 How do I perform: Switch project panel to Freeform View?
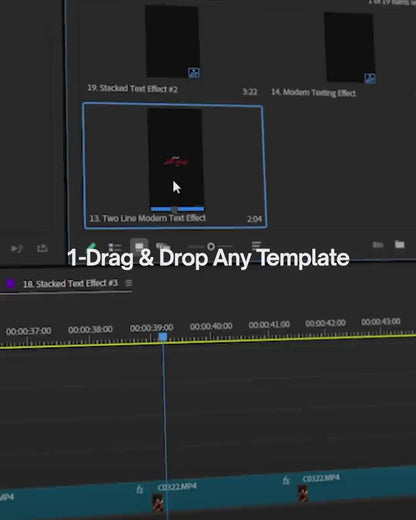(x=163, y=246)
